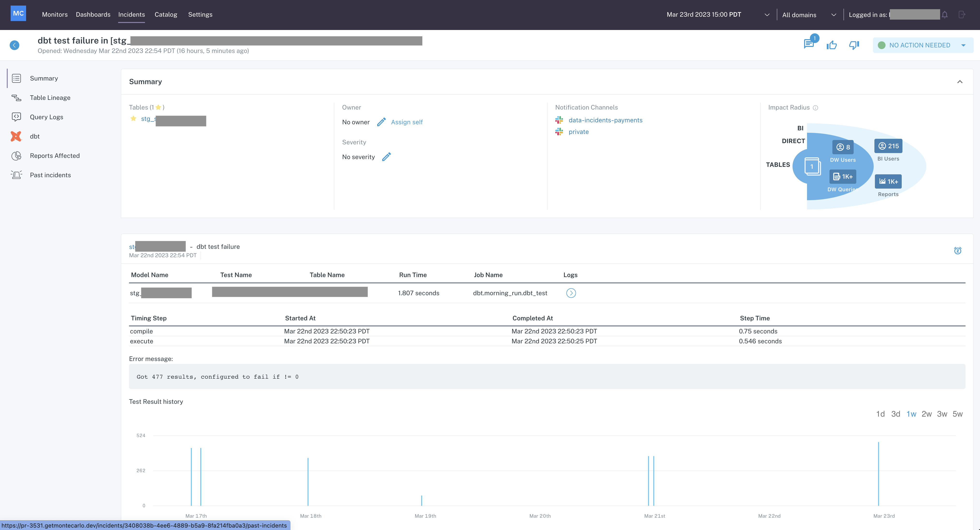
Task: Click the Model Name column header
Action: 150,275
